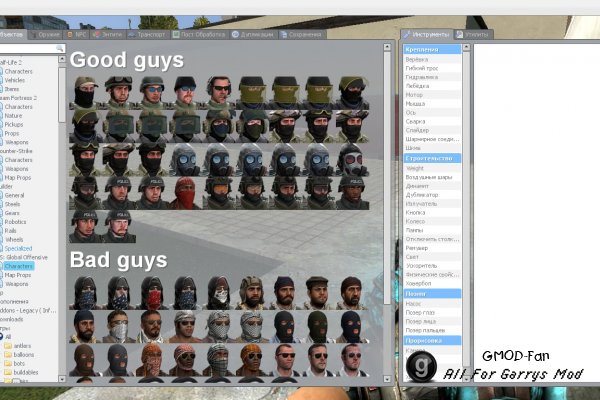Click the spawn list search field
The width and height of the screenshot is (600, 400).
pyautogui.click(x=32, y=48)
